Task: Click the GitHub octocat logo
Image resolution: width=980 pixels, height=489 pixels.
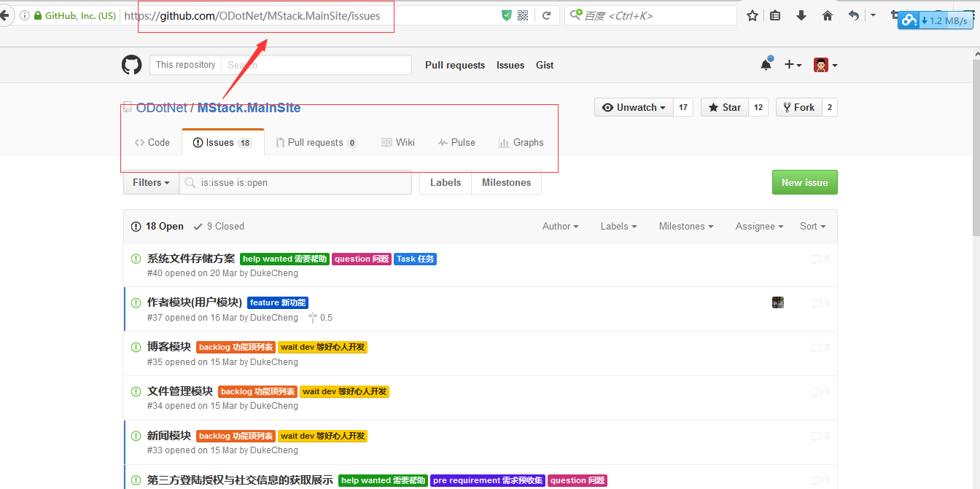Action: point(131,65)
